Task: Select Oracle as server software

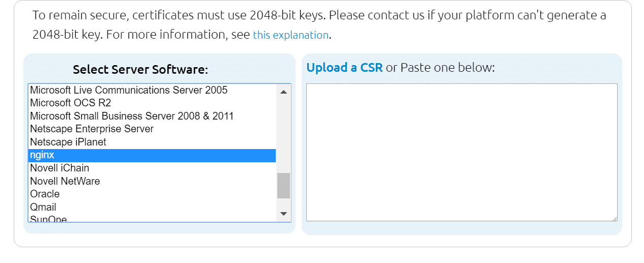Action: 45,194
